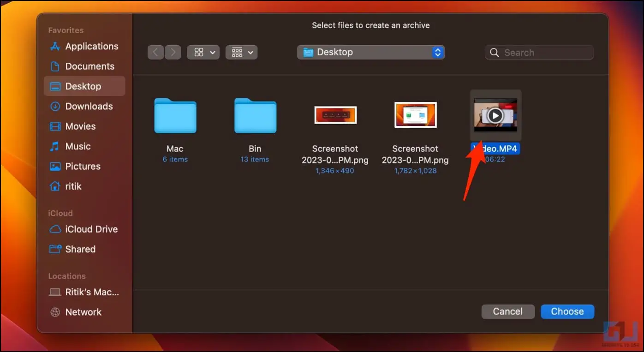This screenshot has height=352, width=644.
Task: Click the Choose button
Action: click(567, 311)
